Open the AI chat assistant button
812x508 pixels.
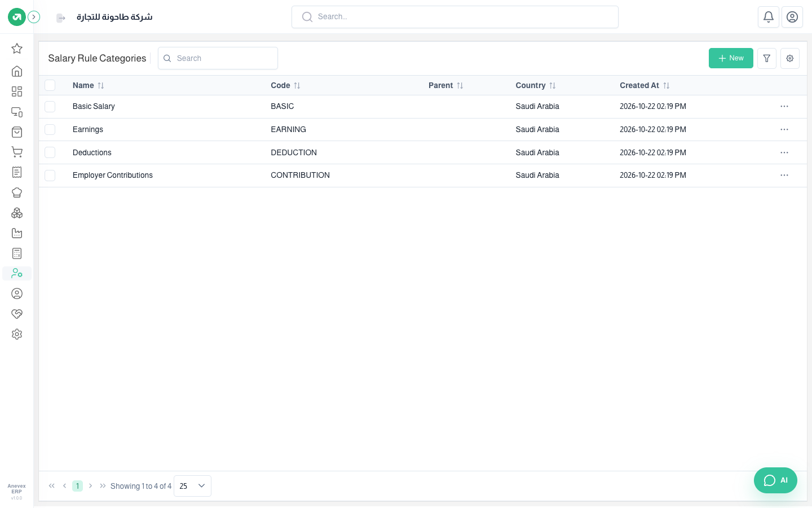[775, 480]
